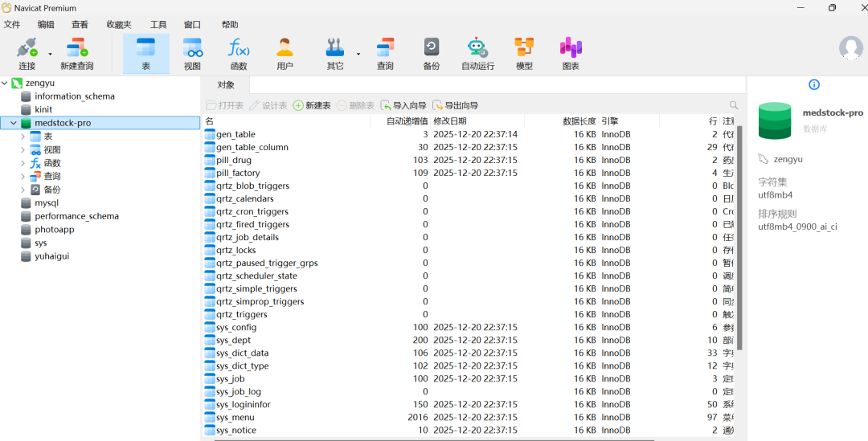Open the 查看 menu
The width and height of the screenshot is (868, 441).
[x=80, y=24]
